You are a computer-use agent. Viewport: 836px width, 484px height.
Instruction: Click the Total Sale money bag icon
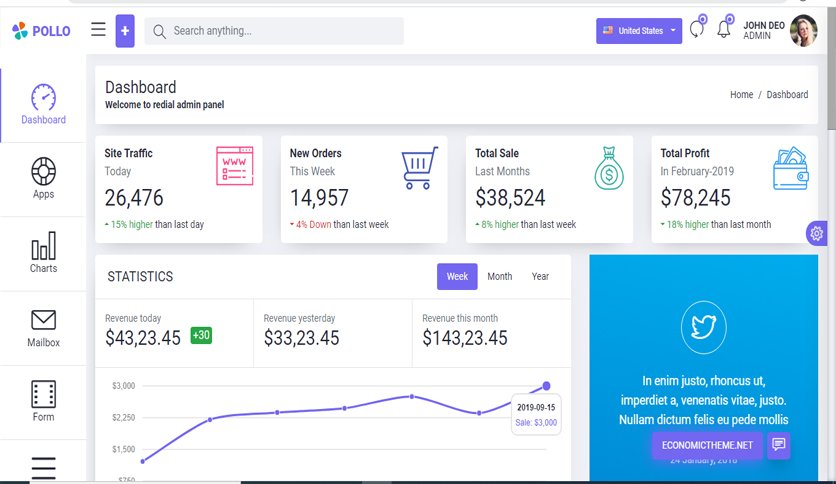(609, 168)
